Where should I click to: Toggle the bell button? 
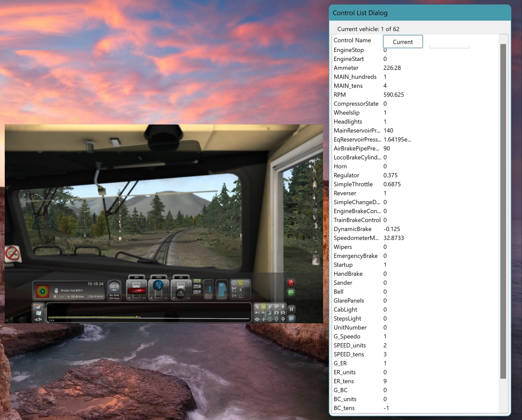pos(240,296)
